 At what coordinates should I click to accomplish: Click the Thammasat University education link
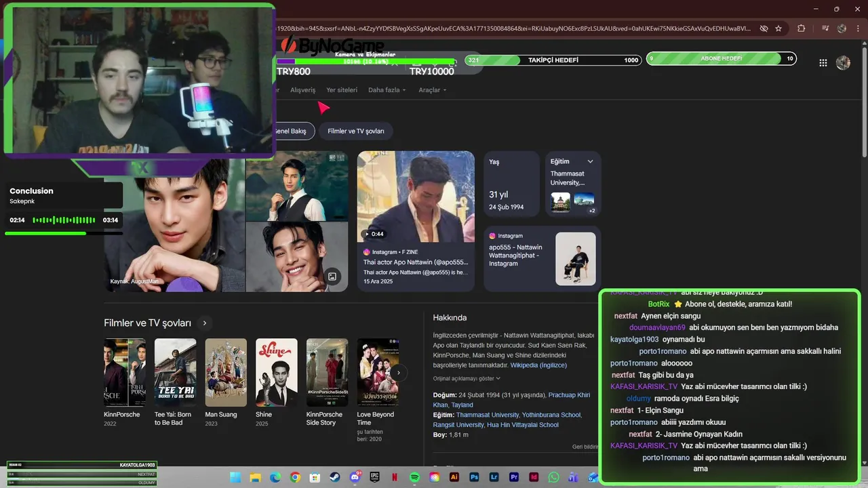click(488, 415)
